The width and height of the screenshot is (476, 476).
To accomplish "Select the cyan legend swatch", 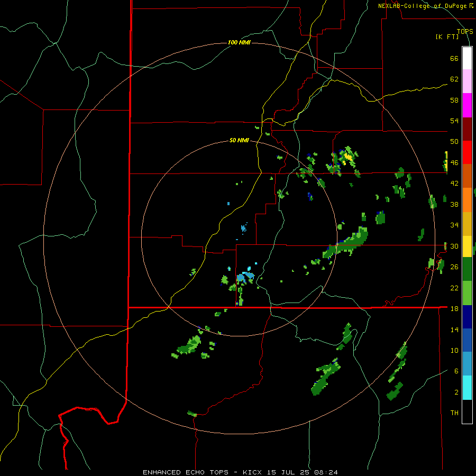I will (467, 388).
